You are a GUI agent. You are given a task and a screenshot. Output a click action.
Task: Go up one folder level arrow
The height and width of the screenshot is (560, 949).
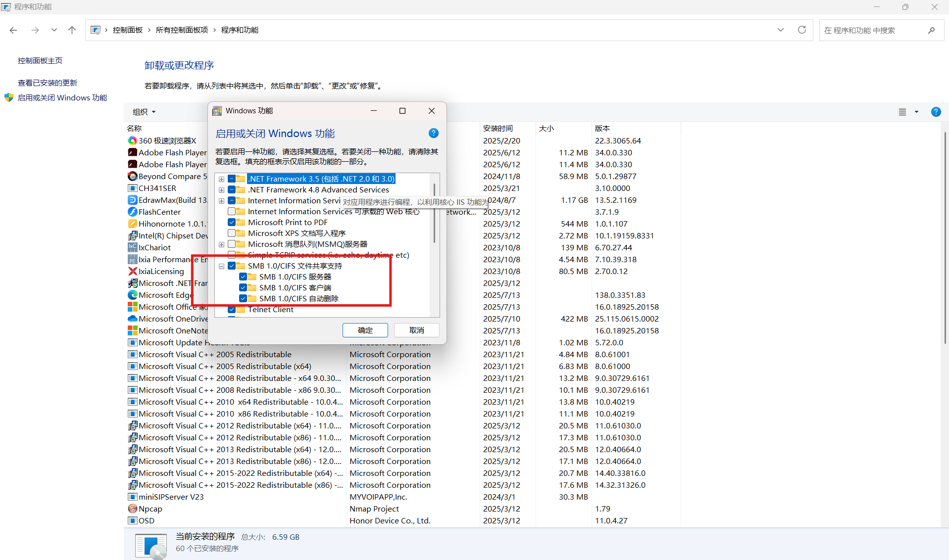[72, 30]
